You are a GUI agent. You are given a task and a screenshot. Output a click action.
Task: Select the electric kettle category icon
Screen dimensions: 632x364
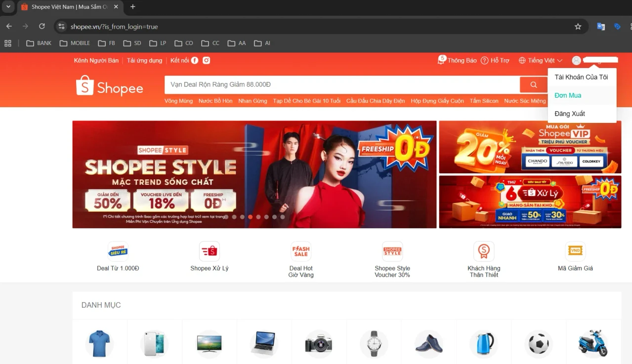[484, 343]
